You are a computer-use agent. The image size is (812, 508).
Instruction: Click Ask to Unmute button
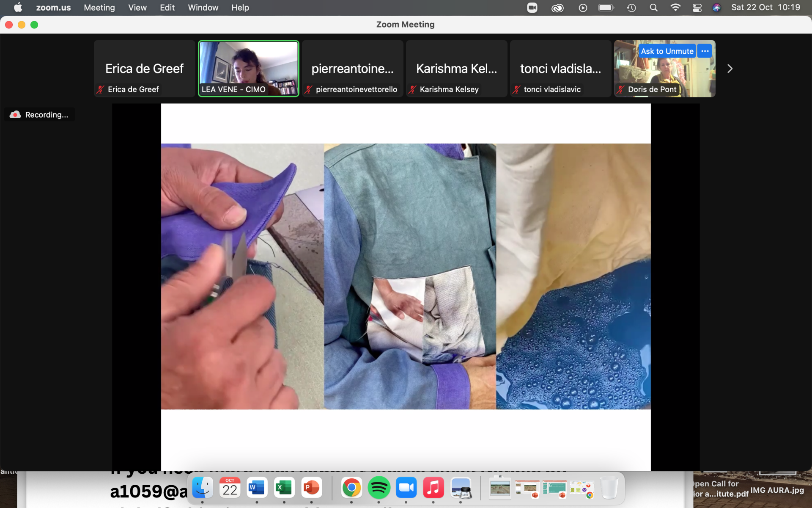coord(667,51)
